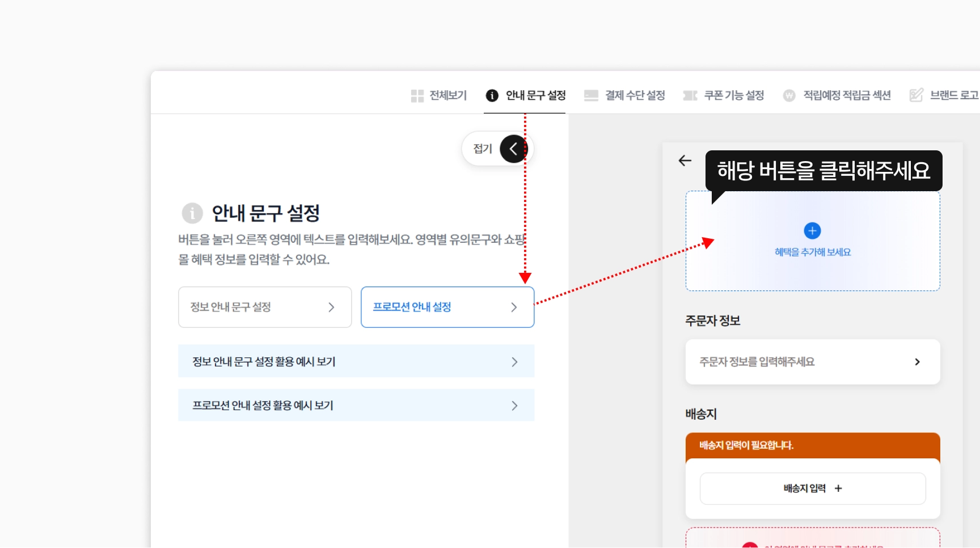
Task: Open the 전체보기 tab
Action: pyautogui.click(x=439, y=95)
